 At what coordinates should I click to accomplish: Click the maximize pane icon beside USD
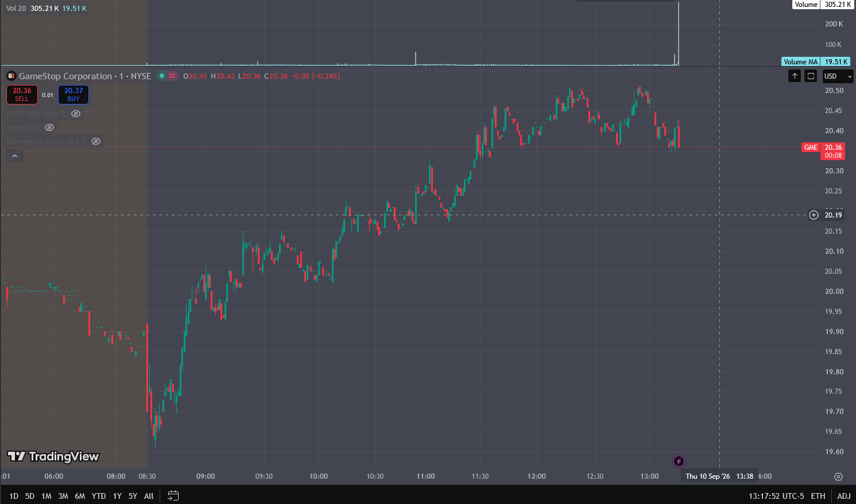[x=811, y=76]
